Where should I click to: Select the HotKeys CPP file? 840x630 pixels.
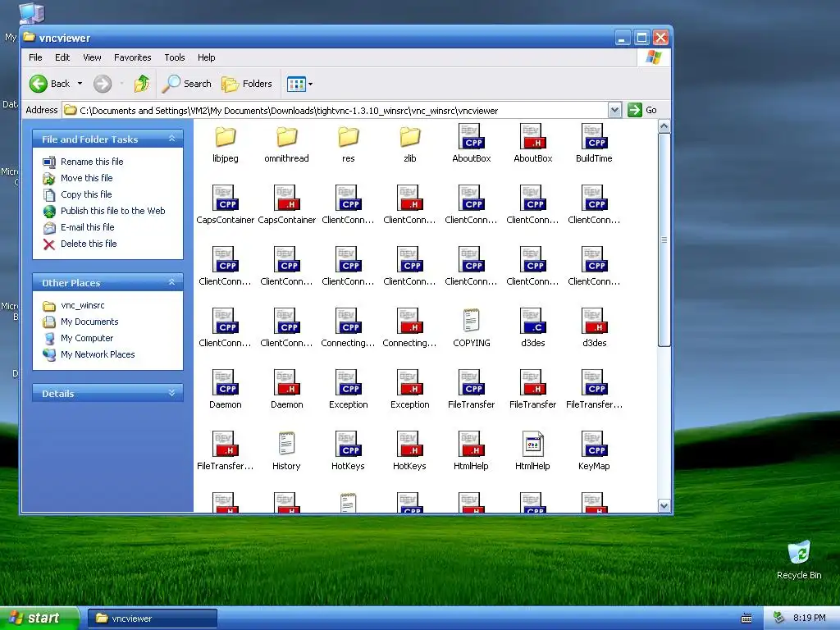pyautogui.click(x=348, y=452)
